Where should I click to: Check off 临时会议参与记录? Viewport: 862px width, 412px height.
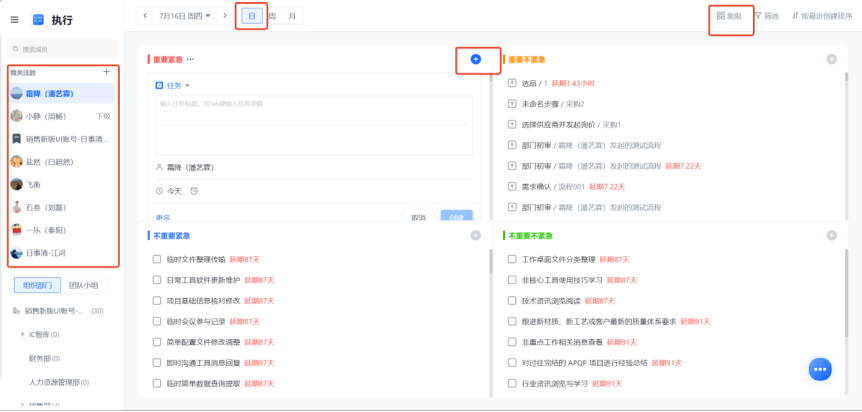[x=157, y=321]
